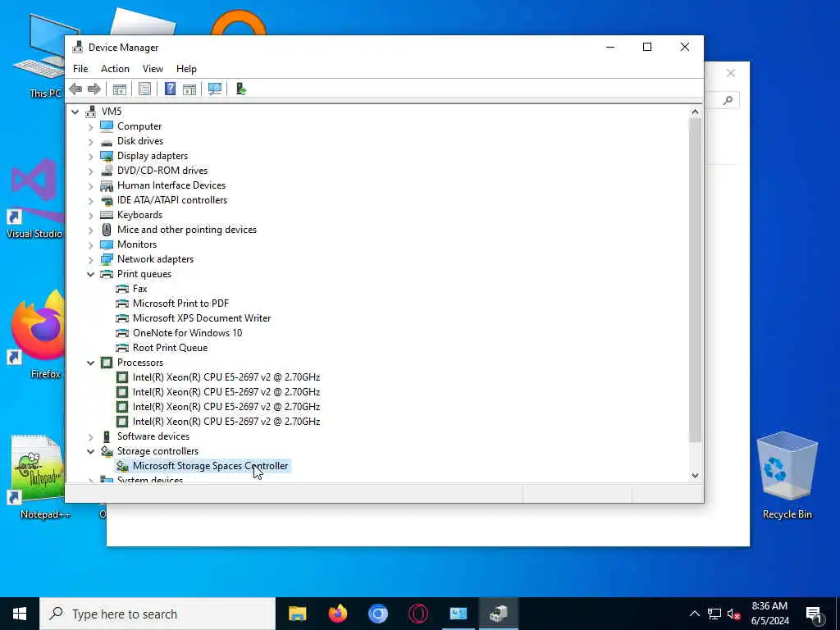Image resolution: width=840 pixels, height=630 pixels.
Task: Open the File menu
Action: click(x=80, y=69)
